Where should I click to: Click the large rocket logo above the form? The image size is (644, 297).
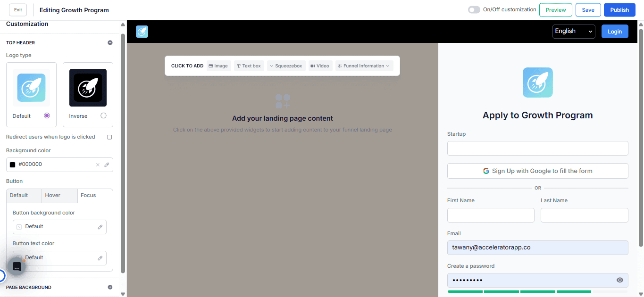point(537,82)
